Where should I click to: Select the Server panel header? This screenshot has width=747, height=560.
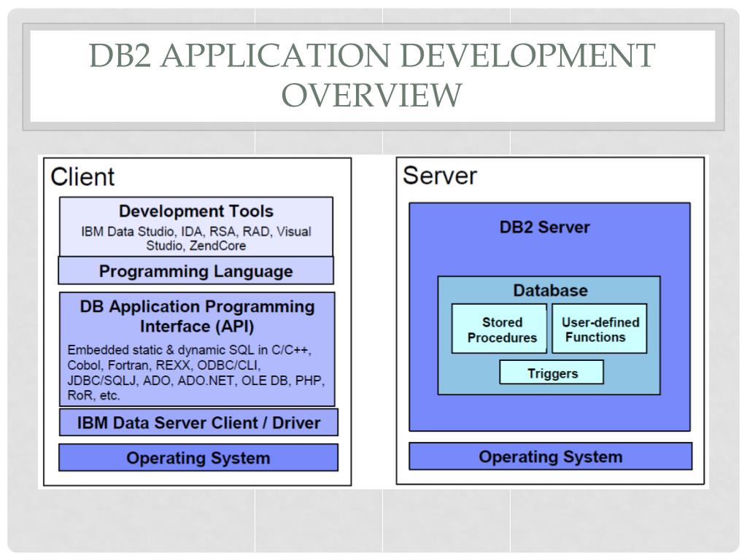pos(438,175)
